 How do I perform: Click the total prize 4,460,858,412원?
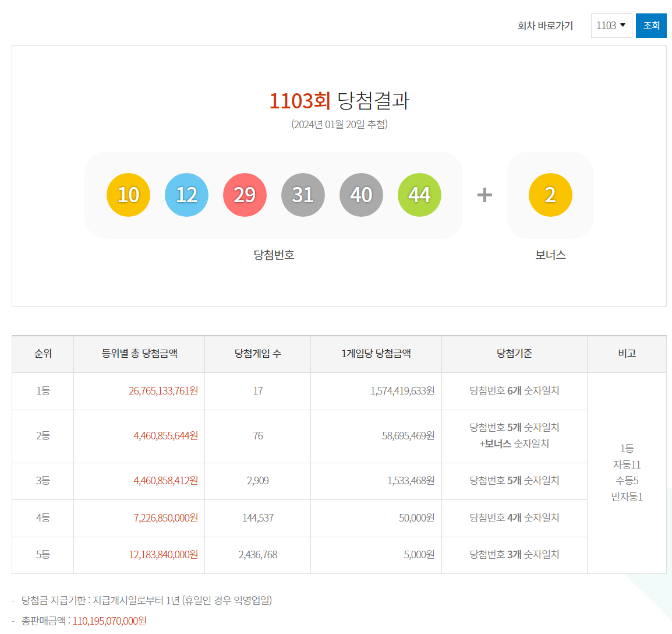tap(166, 481)
